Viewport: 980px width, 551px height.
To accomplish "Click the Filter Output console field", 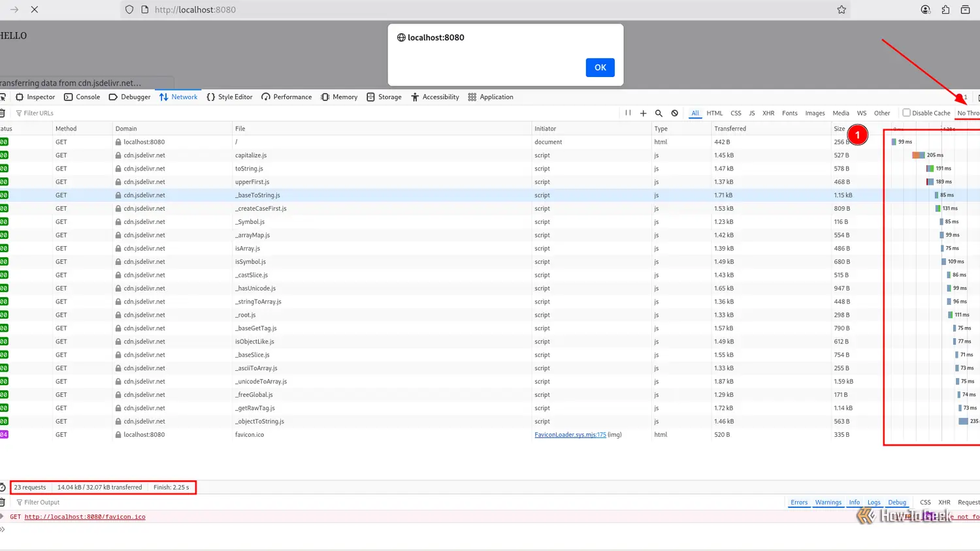I will (399, 502).
